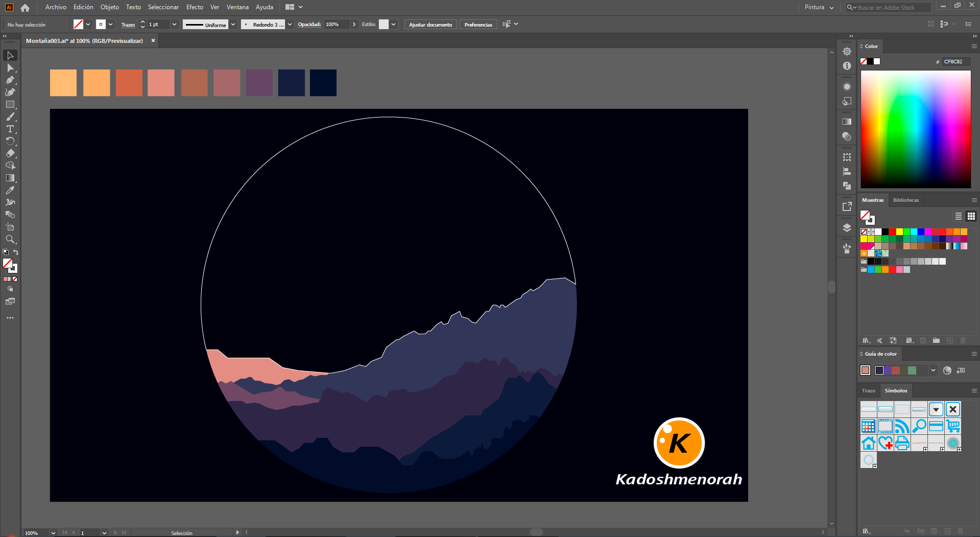Select the Pen tool
The image size is (980, 537).
tap(10, 80)
